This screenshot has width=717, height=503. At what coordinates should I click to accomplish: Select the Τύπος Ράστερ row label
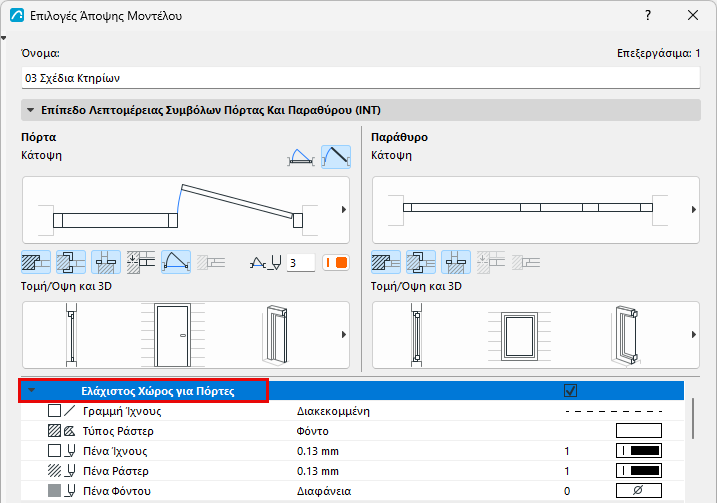(x=118, y=431)
